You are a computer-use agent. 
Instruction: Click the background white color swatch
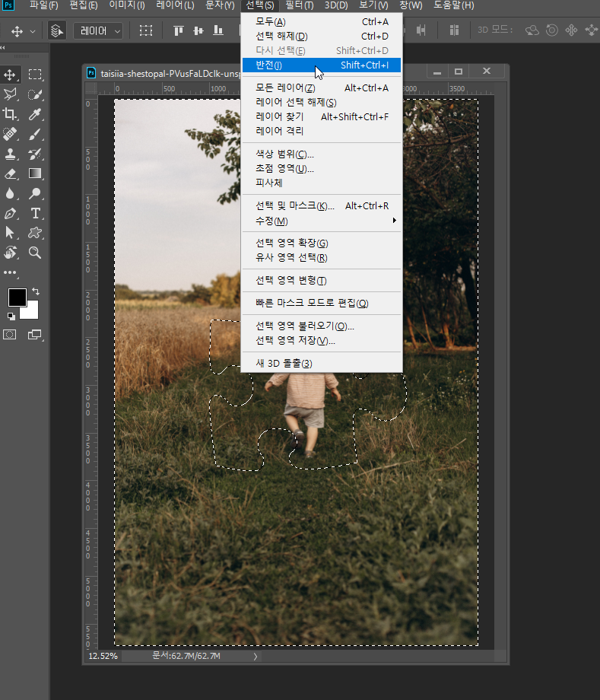click(x=32, y=313)
